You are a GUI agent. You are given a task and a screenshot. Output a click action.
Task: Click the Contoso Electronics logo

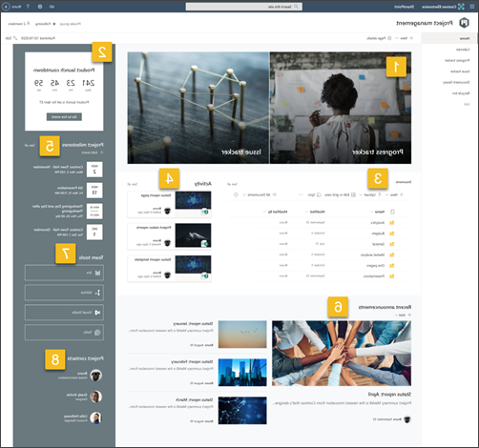click(x=461, y=7)
